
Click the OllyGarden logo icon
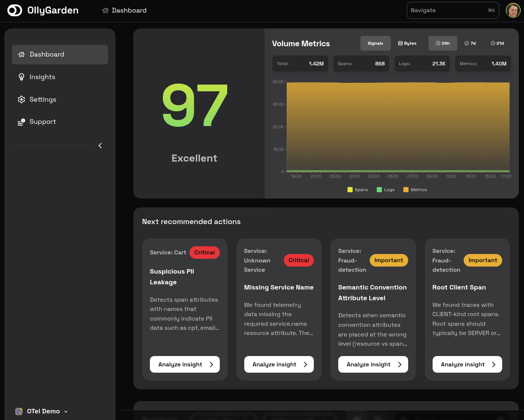pos(14,10)
